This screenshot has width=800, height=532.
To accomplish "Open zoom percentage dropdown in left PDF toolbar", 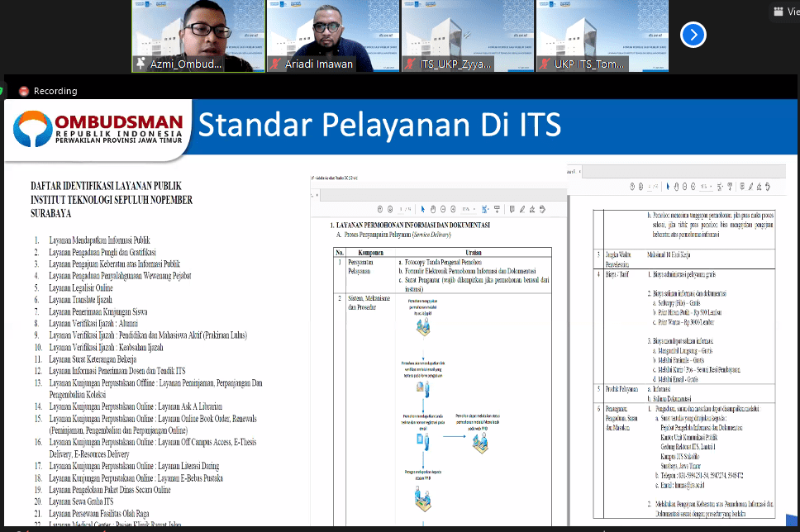I will pos(469,209).
